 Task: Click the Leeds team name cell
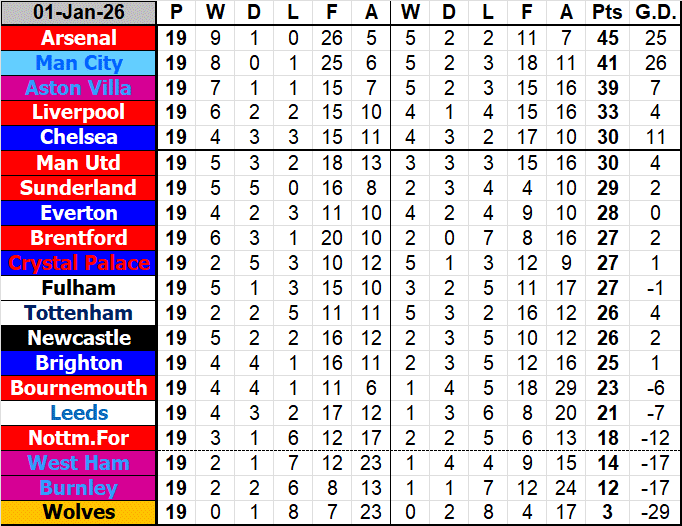79,413
